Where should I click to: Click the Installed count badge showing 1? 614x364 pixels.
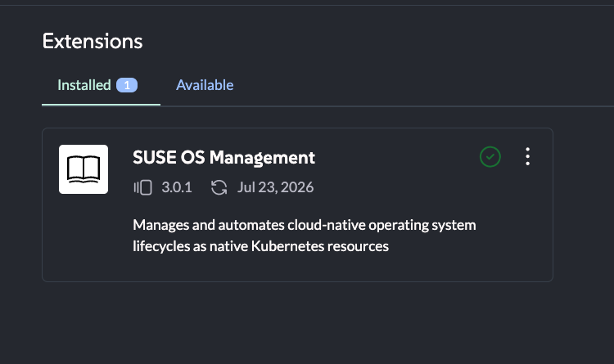coord(127,85)
